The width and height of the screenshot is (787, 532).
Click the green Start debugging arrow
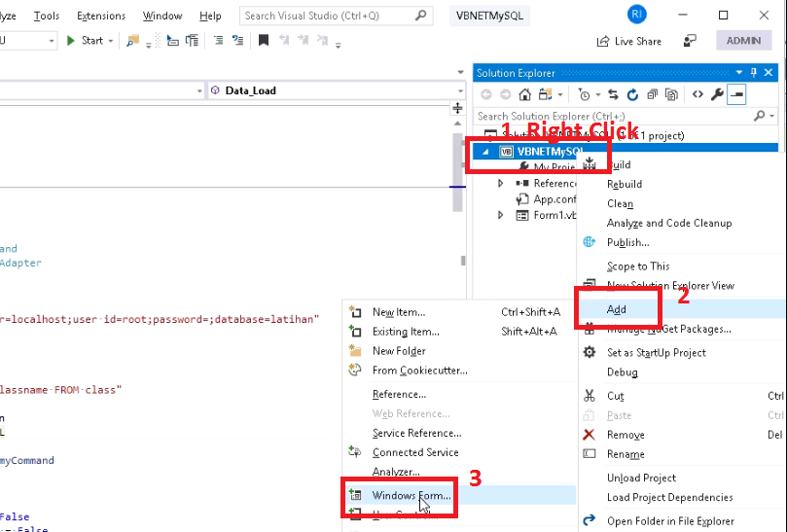(71, 41)
